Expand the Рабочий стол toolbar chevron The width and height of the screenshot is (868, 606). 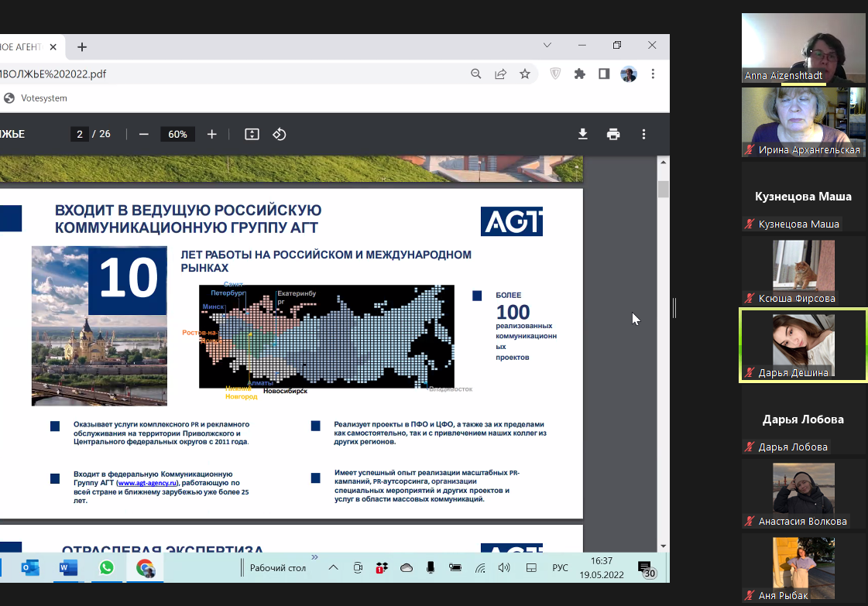pos(314,557)
